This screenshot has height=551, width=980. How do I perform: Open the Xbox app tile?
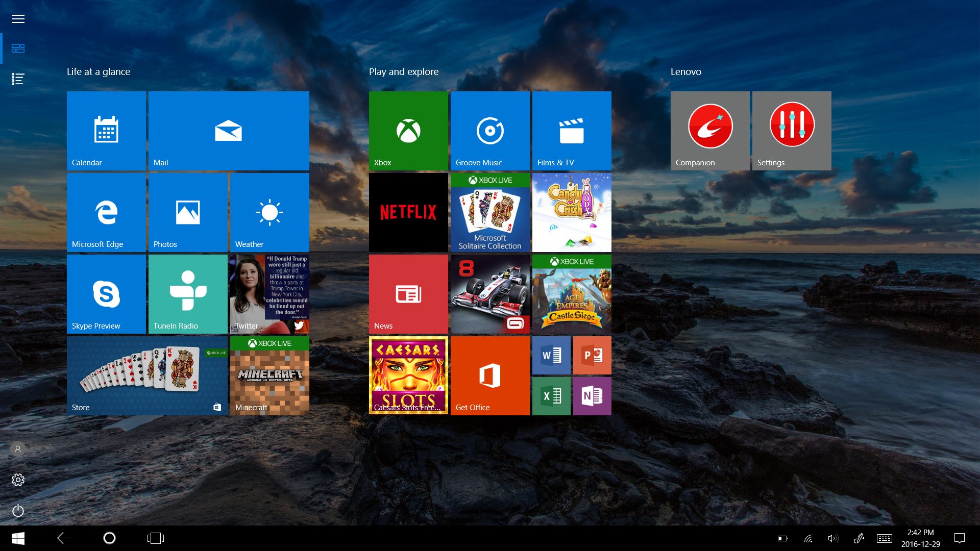point(408,130)
